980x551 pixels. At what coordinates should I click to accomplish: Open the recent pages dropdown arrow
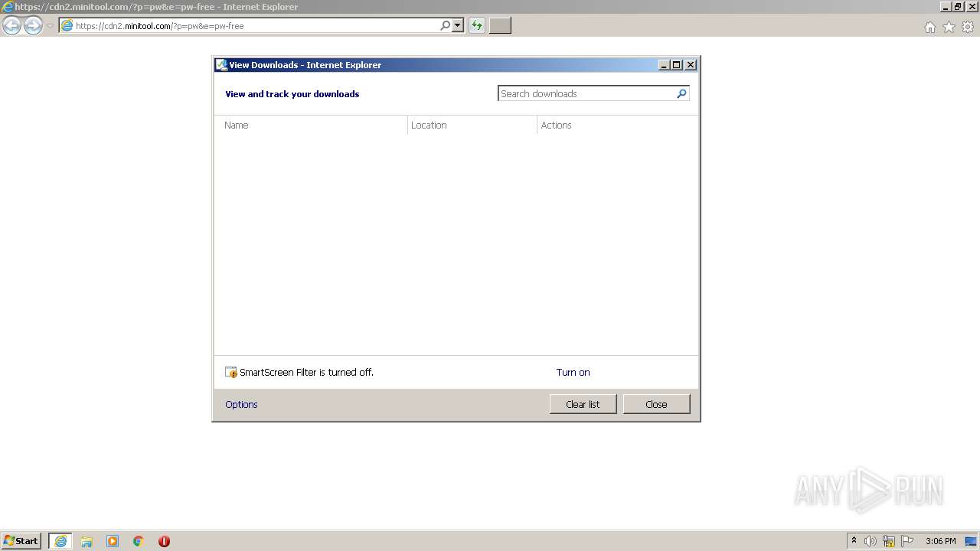(x=50, y=26)
